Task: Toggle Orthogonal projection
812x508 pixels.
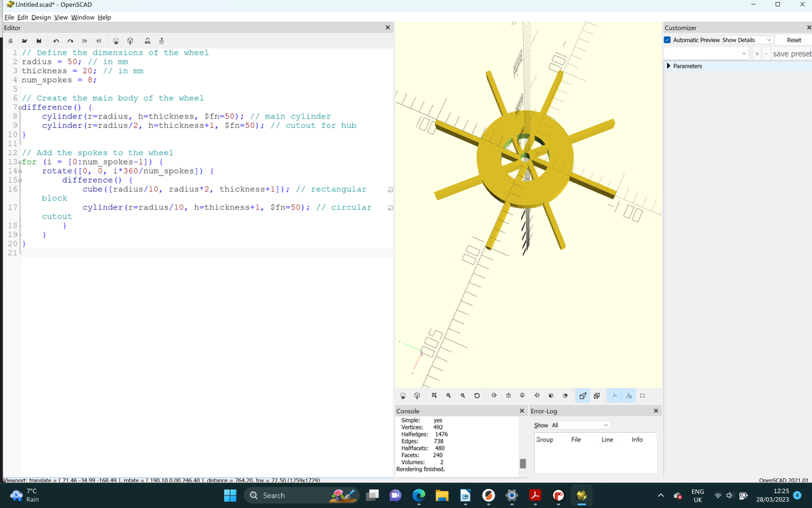Action: [597, 396]
